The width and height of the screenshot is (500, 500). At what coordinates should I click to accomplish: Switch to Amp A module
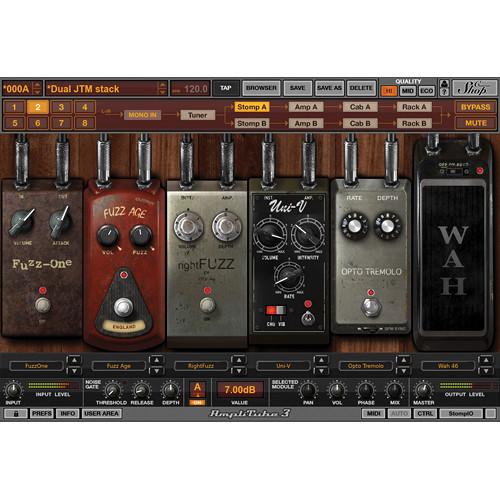[306, 107]
